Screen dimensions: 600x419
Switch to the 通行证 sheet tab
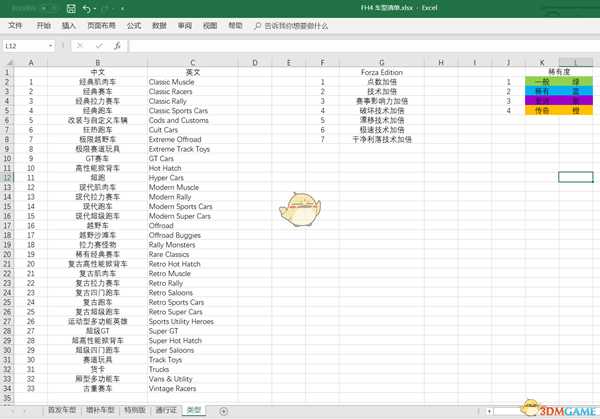pyautogui.click(x=166, y=410)
